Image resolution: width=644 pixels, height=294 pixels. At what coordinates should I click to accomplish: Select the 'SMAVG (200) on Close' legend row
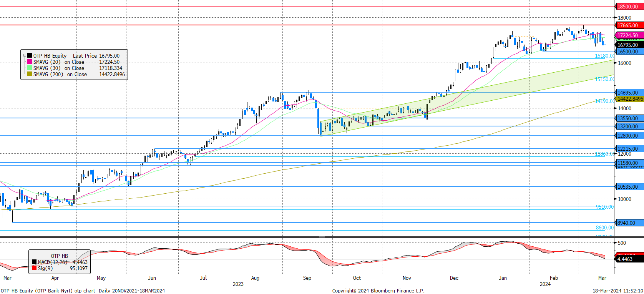point(76,74)
